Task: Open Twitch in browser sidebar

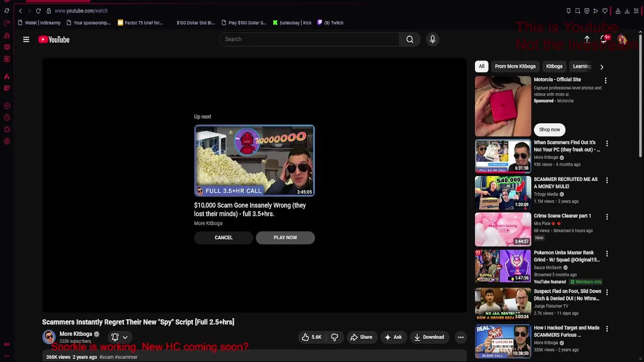Action: click(7, 88)
